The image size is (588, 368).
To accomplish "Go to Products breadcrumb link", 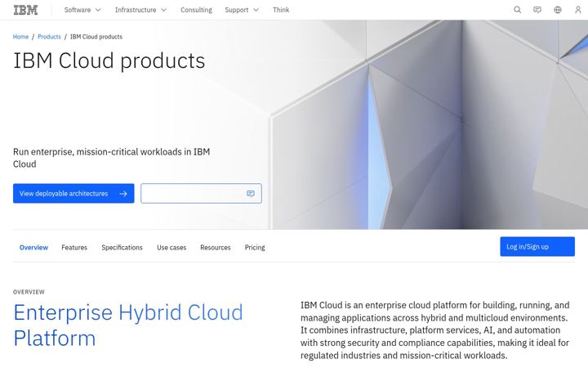I will [49, 37].
